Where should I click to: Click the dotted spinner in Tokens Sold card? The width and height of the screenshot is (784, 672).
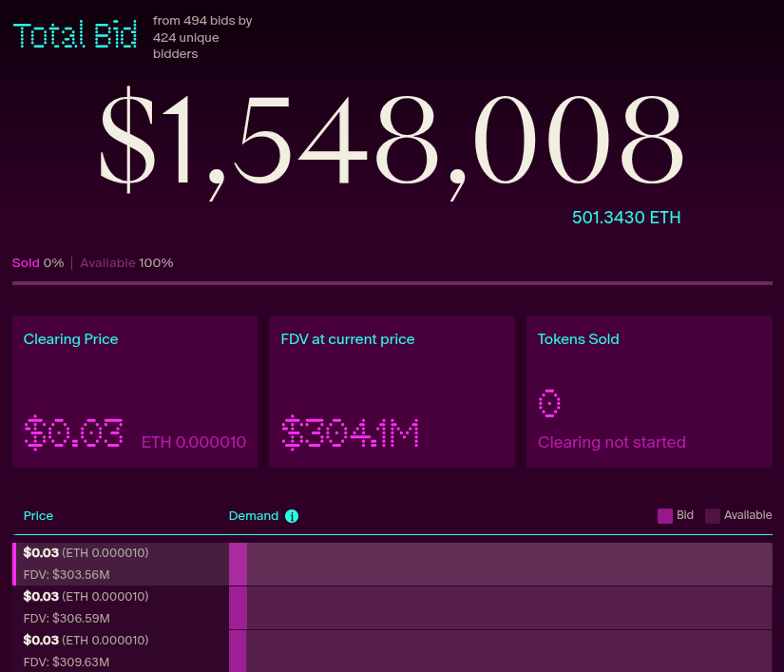tap(549, 403)
